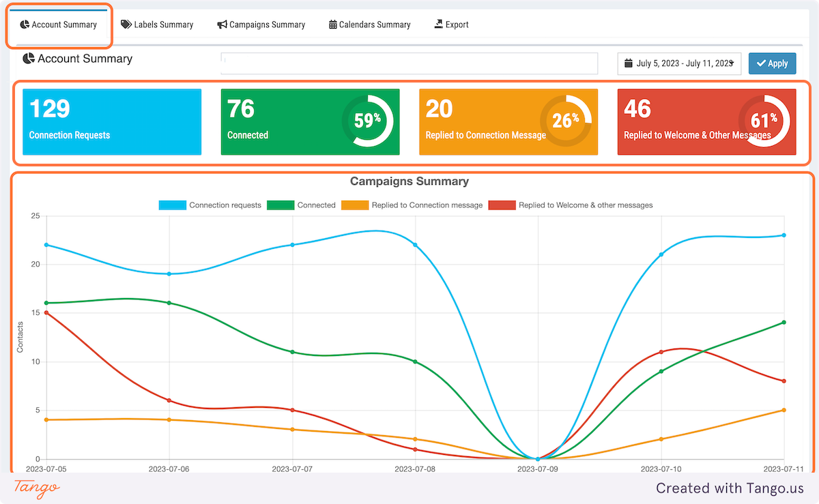Image resolution: width=819 pixels, height=504 pixels.
Task: Select the 76 Connected card
Action: [x=310, y=122]
